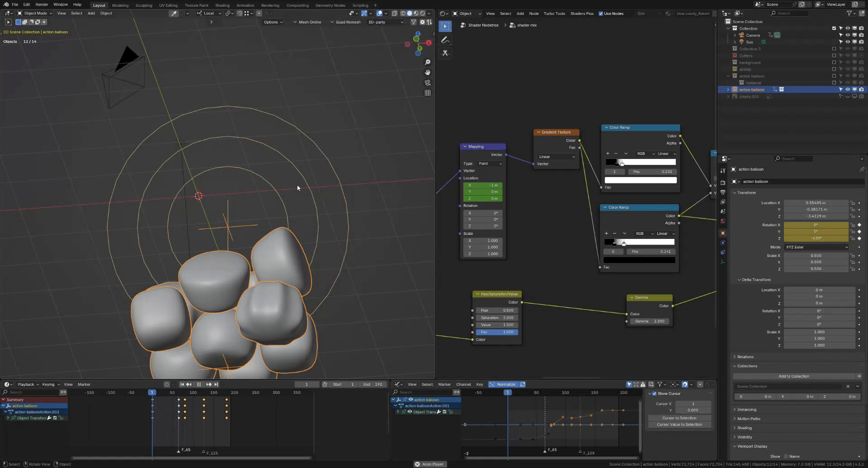This screenshot has width=868, height=468.
Task: Switch to the Shading workspace tab
Action: [x=222, y=5]
